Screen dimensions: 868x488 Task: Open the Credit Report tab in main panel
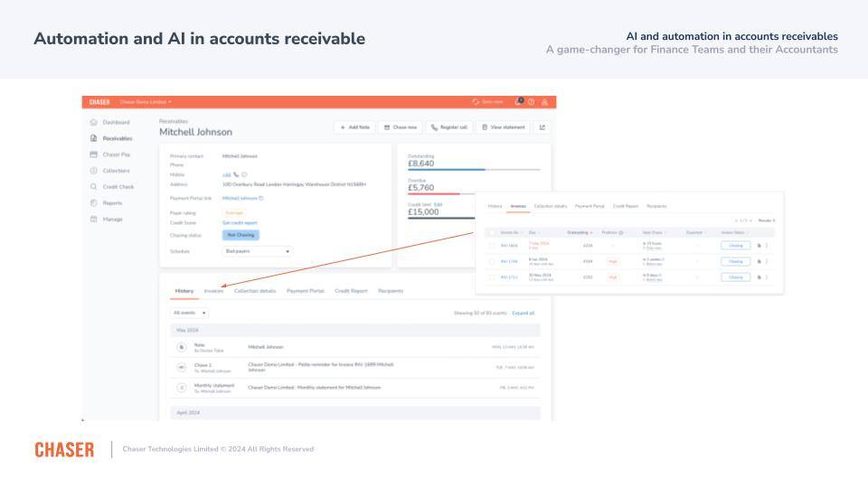[x=351, y=291]
